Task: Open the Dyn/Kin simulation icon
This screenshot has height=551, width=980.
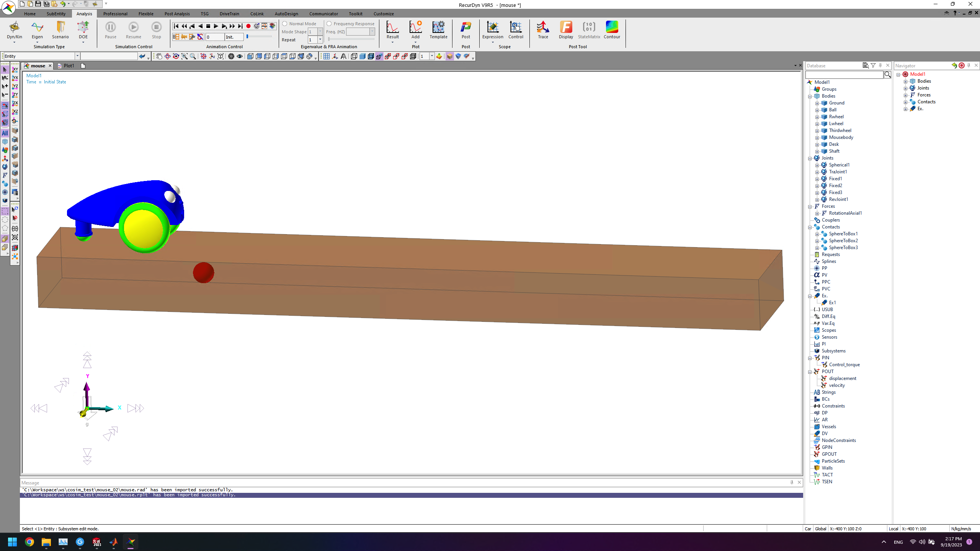Action: tap(14, 30)
